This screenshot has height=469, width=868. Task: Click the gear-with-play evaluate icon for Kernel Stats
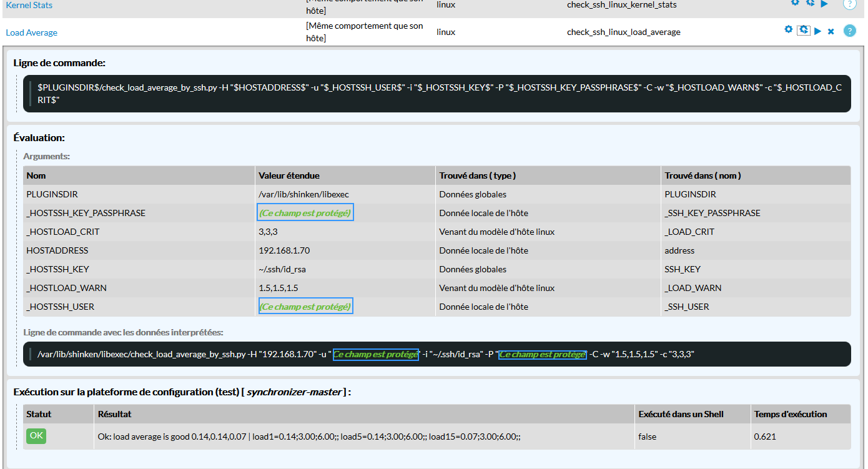pyautogui.click(x=810, y=2)
